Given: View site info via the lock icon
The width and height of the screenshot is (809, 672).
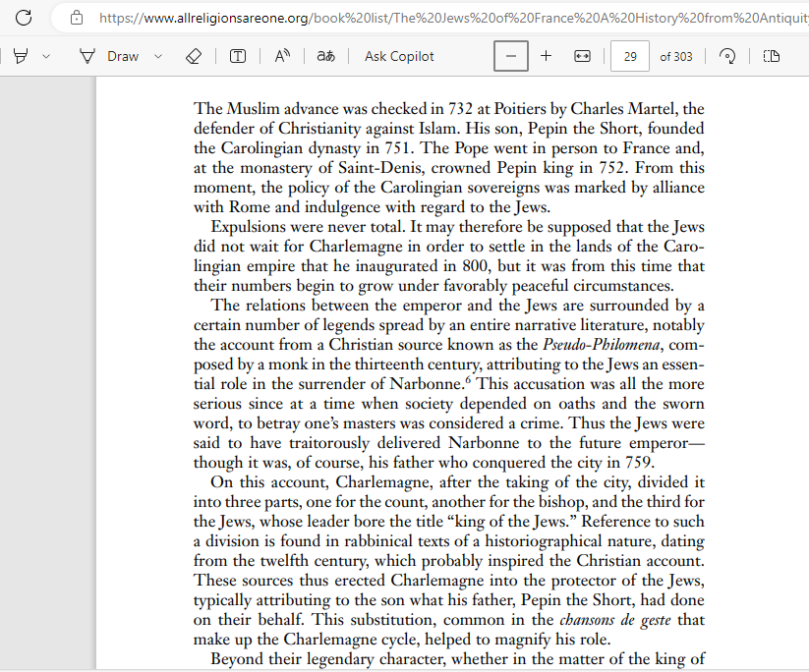Looking at the screenshot, I should coord(77,18).
